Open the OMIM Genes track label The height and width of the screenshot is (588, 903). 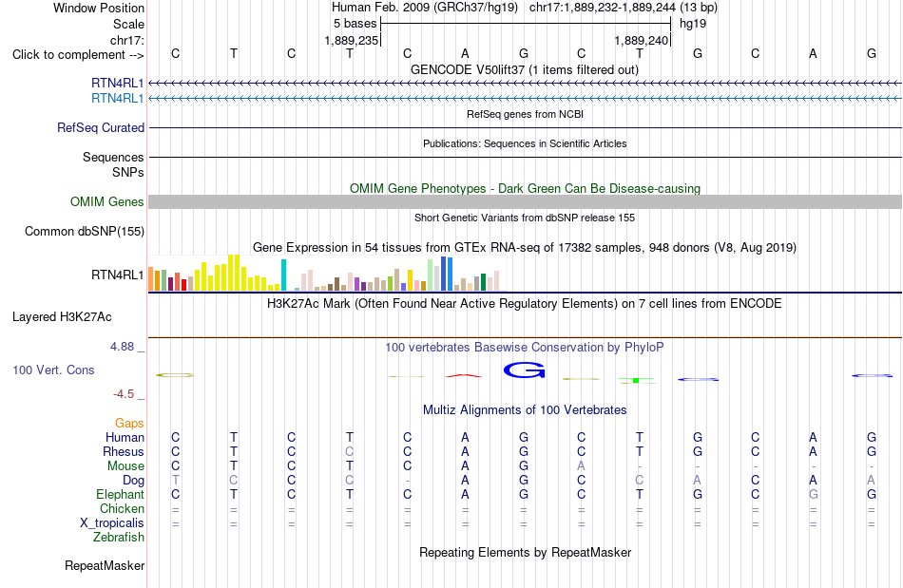(107, 202)
